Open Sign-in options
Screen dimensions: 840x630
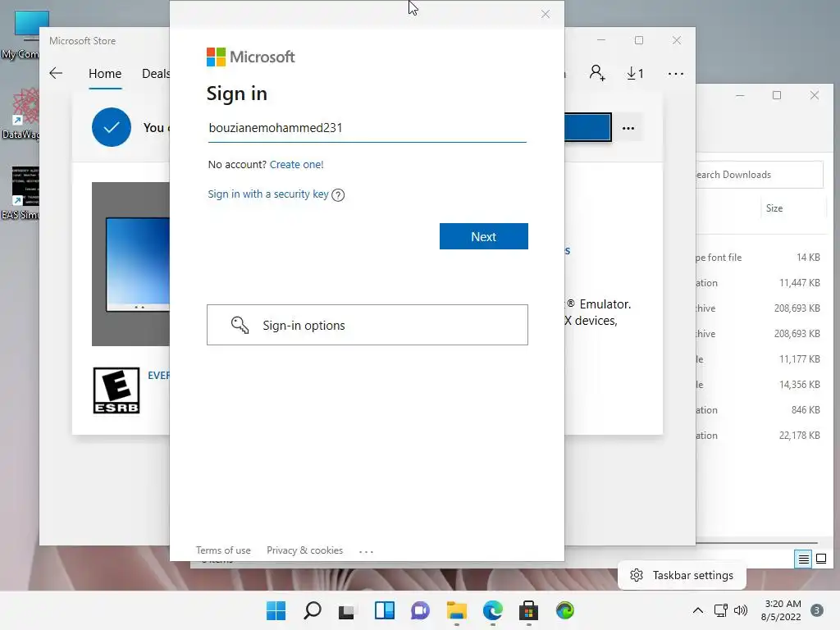[x=367, y=325]
